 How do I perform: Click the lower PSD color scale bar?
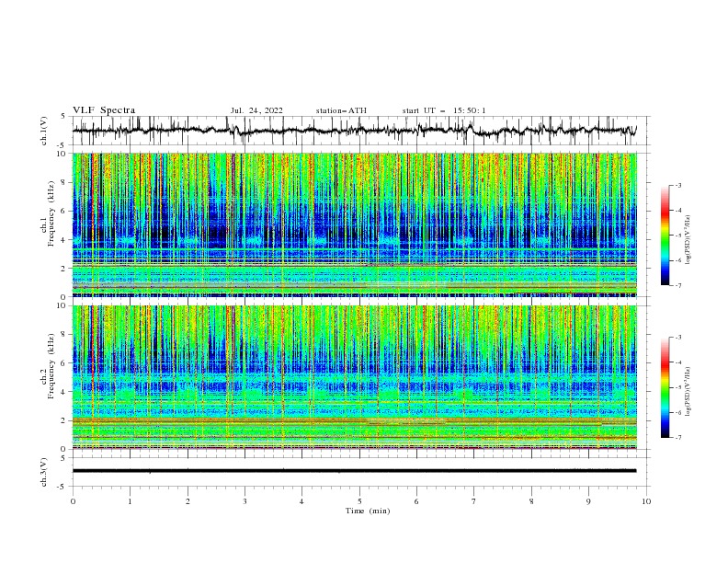click(x=665, y=387)
